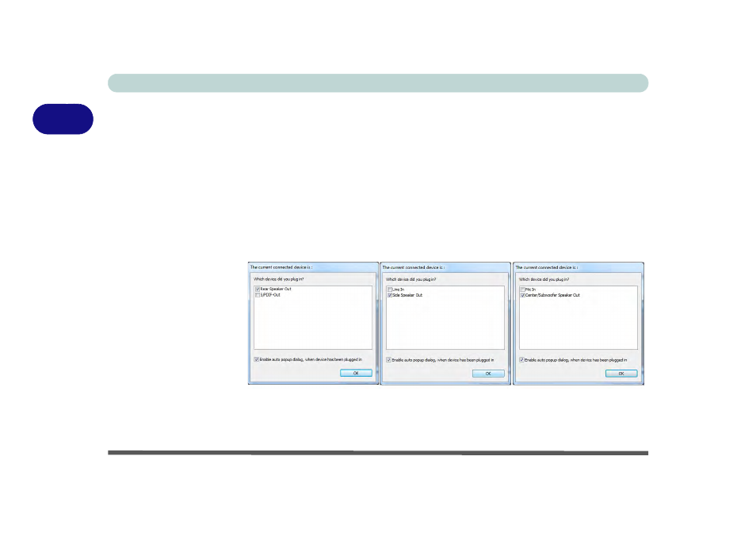
Task: Click the title bar of the Line In dialog
Action: coord(445,267)
